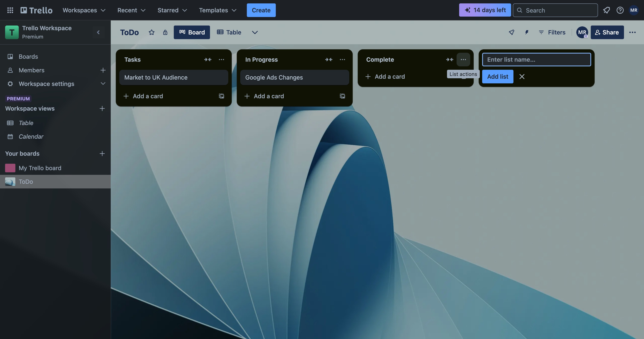Viewport: 644px width, 339px height.
Task: Open list actions for In Progress
Action: (x=342, y=59)
